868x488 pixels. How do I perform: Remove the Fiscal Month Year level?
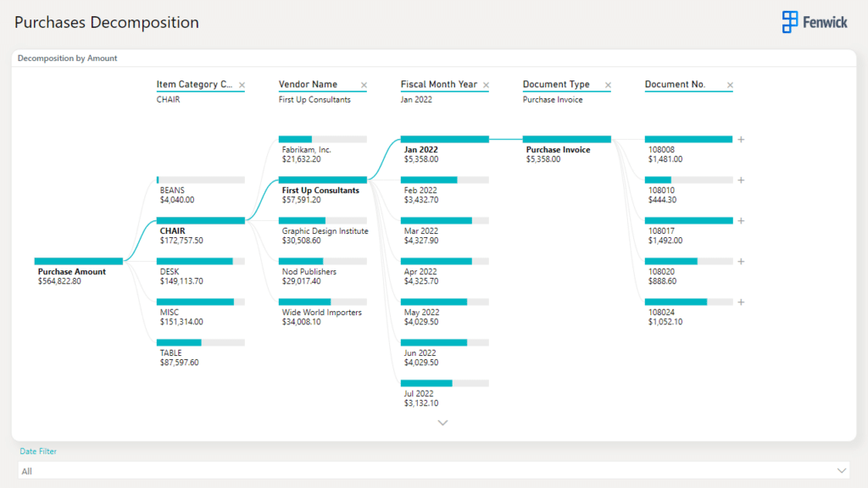pos(486,86)
